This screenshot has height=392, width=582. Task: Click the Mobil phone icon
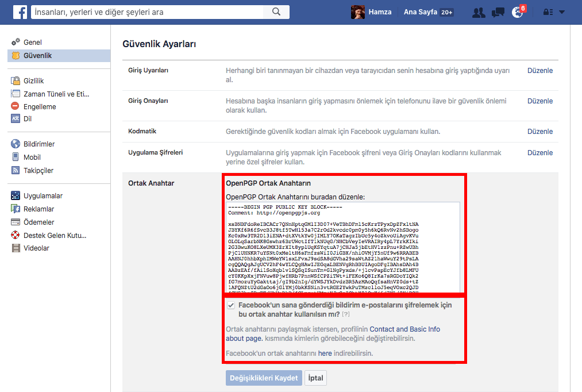[16, 157]
